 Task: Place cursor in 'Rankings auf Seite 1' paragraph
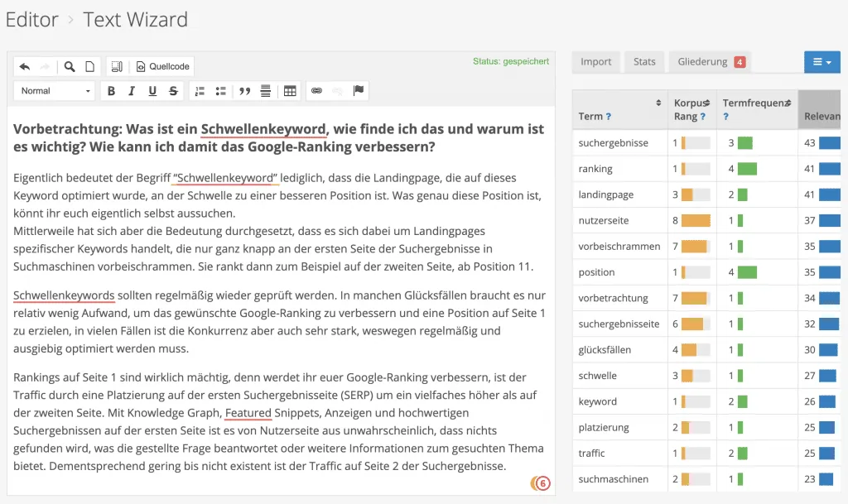pyautogui.click(x=278, y=421)
